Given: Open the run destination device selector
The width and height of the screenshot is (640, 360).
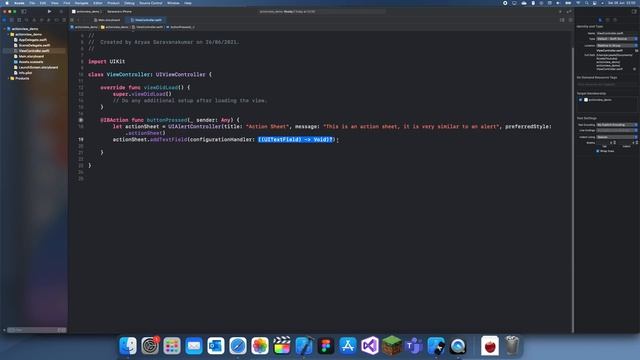Looking at the screenshot, I should click(x=119, y=11).
